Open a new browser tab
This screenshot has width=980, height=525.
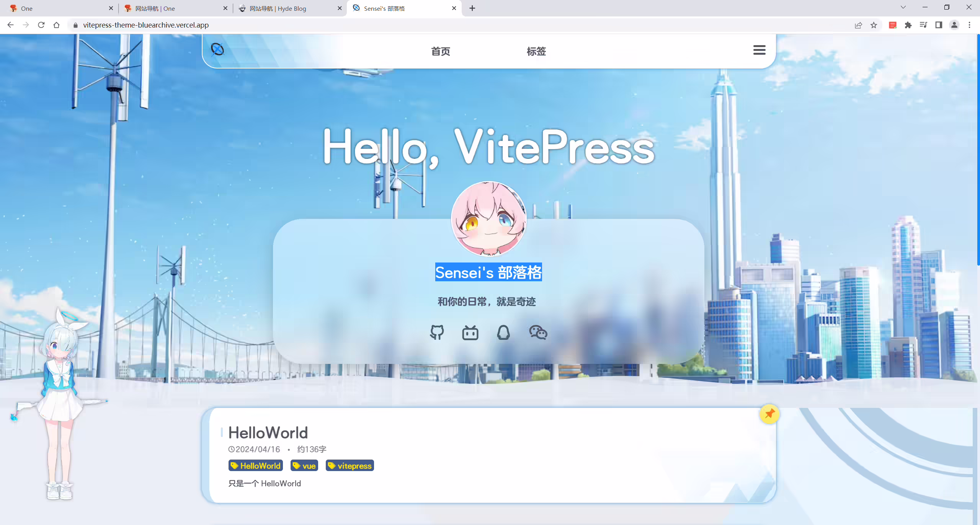pos(472,8)
